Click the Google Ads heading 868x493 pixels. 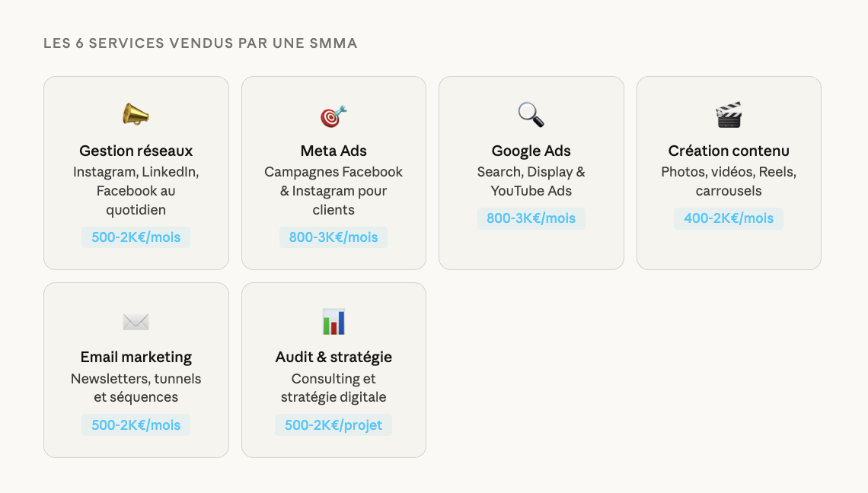coord(531,151)
